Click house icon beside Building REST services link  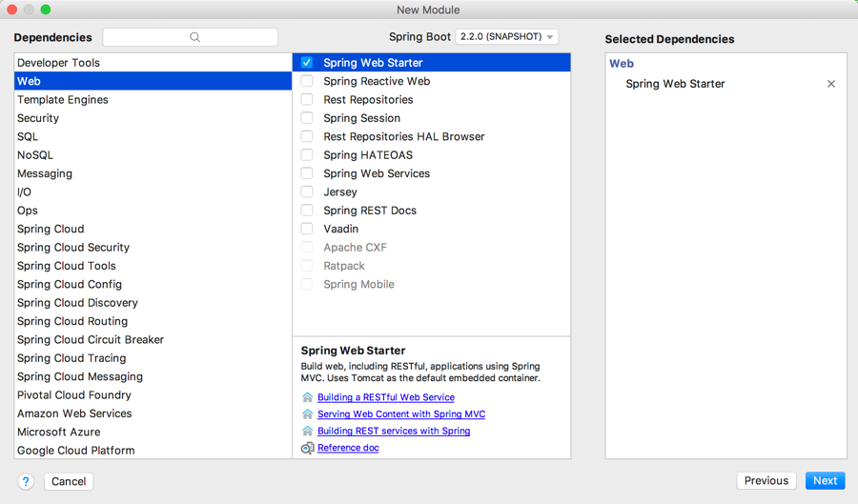tap(307, 431)
